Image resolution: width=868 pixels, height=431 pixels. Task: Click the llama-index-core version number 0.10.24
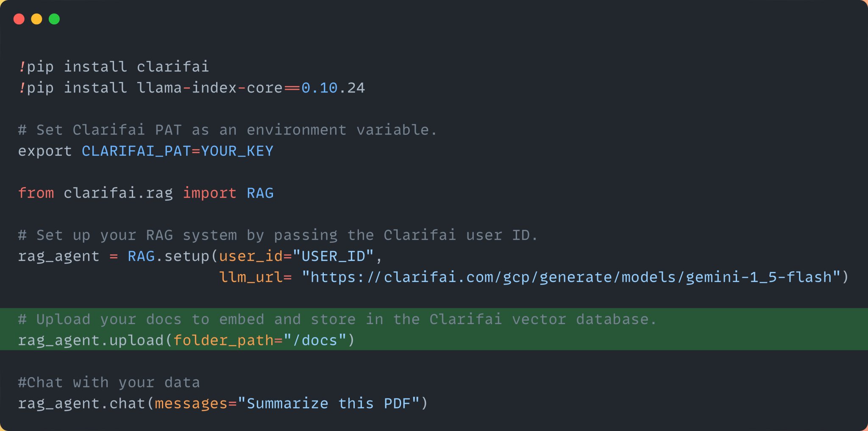pos(333,88)
